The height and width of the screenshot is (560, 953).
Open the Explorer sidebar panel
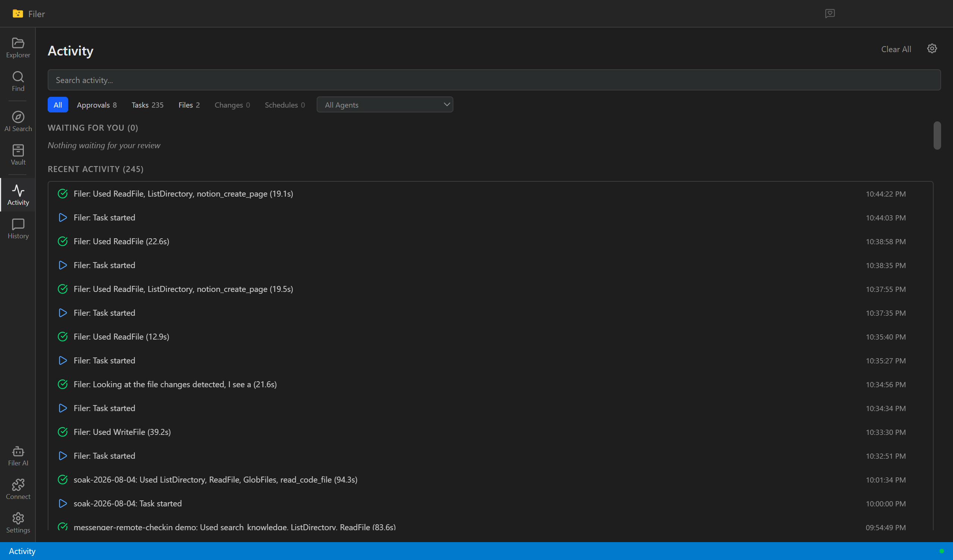point(18,48)
